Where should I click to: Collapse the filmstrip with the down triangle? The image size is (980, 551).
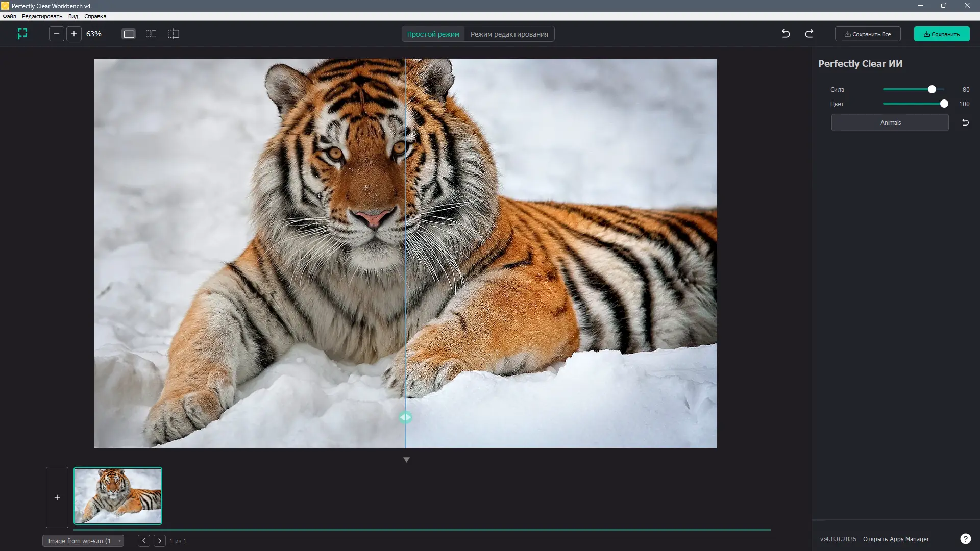coord(406,460)
